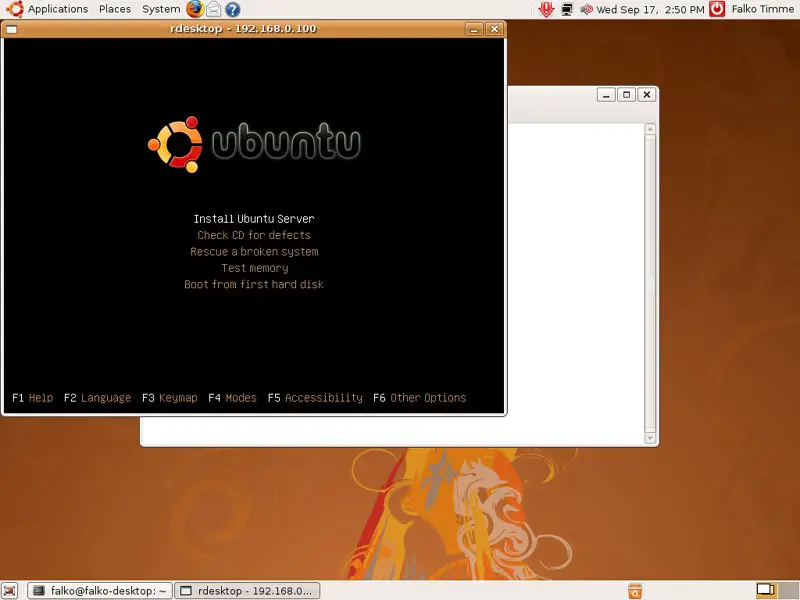Click F6 Other Options

coord(420,398)
